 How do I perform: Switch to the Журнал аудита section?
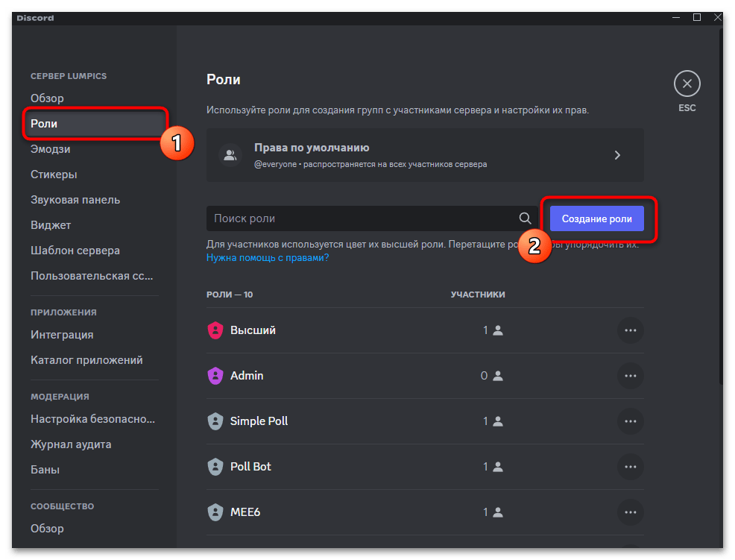click(71, 444)
